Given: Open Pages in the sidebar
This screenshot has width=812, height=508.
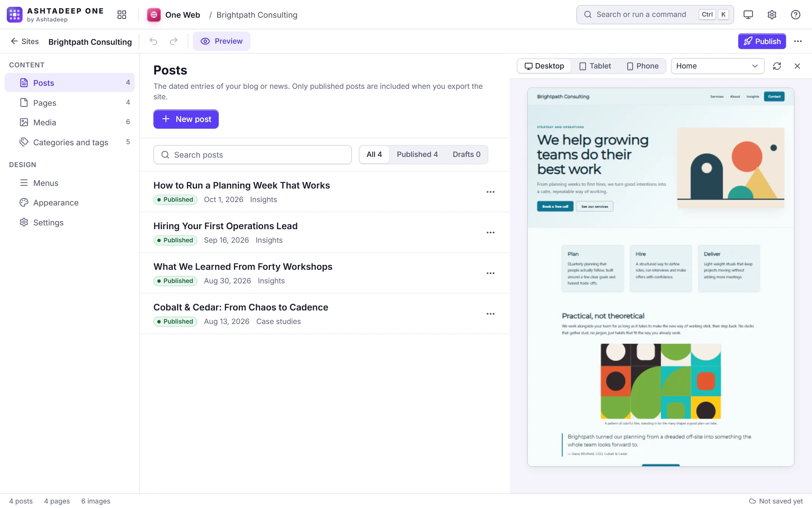Looking at the screenshot, I should pos(70,103).
